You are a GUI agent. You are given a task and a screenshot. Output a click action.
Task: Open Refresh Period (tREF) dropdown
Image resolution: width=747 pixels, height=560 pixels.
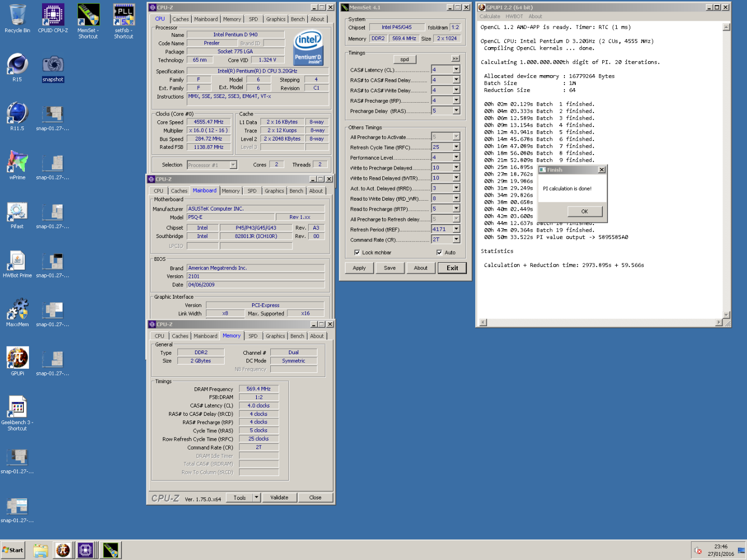tap(457, 229)
